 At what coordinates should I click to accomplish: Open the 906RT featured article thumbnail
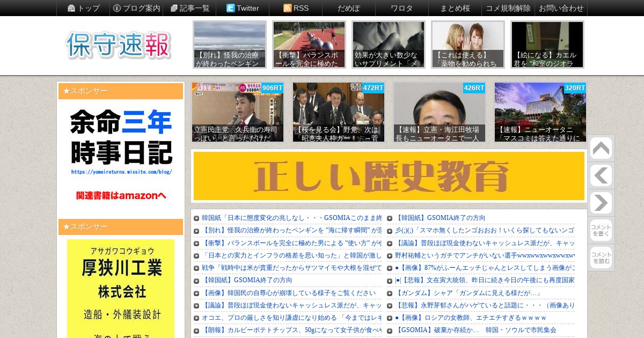tap(238, 112)
